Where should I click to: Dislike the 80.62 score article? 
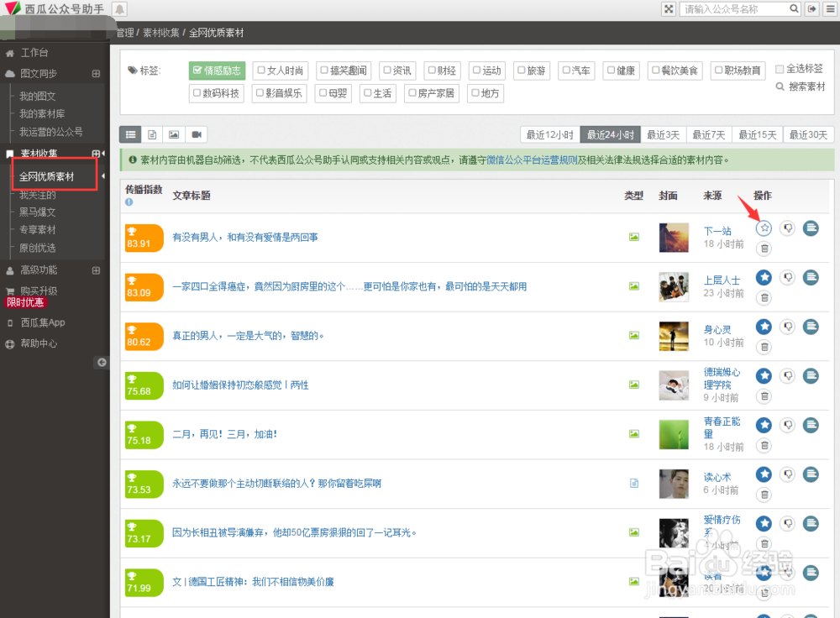click(788, 326)
